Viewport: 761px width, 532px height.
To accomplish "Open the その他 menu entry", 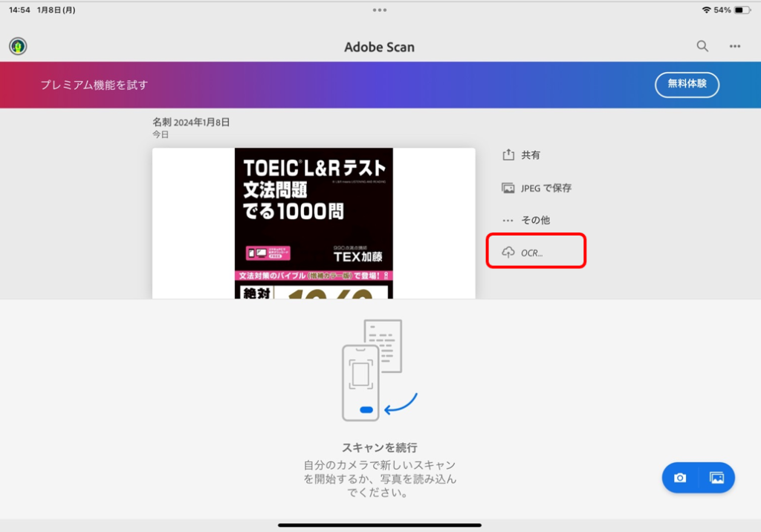I will 526,220.
